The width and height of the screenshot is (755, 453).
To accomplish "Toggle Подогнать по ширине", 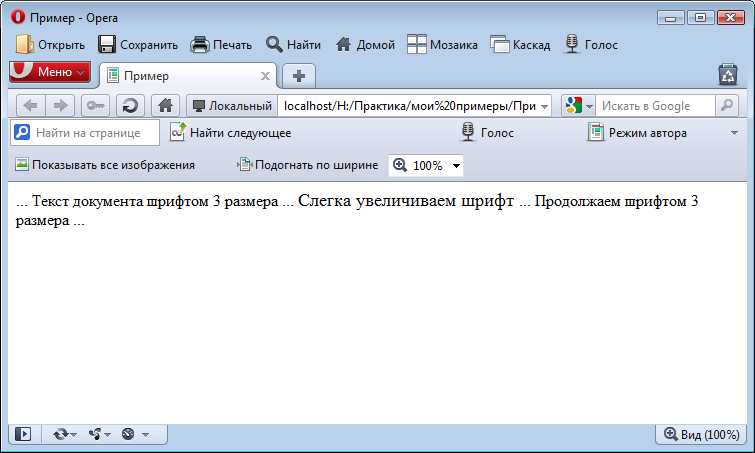I will tap(307, 165).
